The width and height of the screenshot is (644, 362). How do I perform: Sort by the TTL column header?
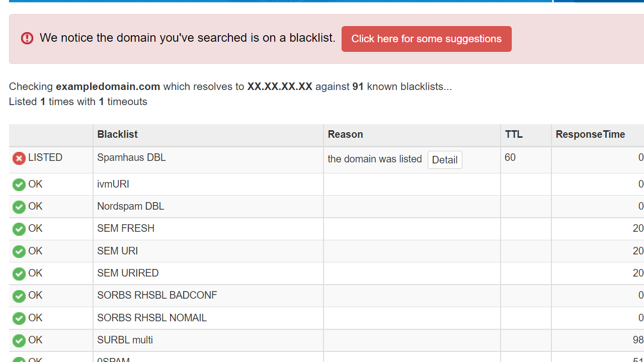[x=514, y=134]
